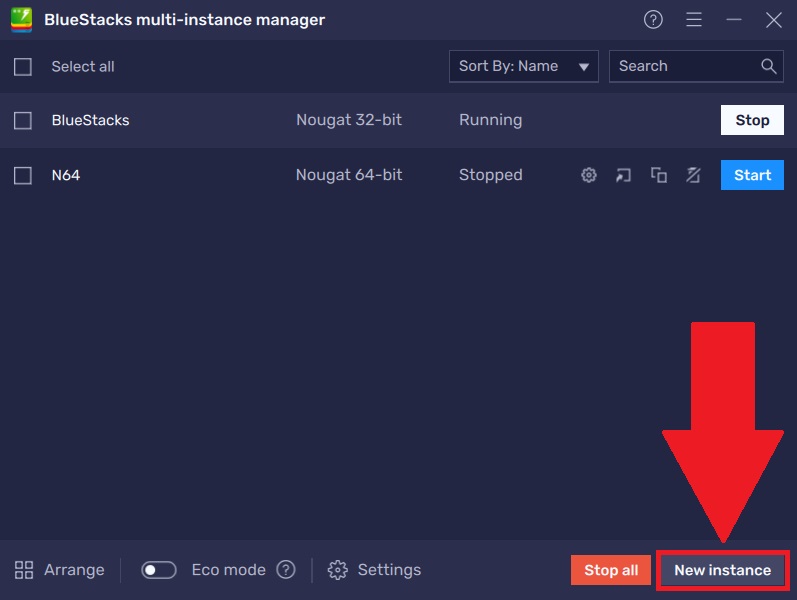The width and height of the screenshot is (797, 600).
Task: Create desktop shortcut for N64 instance
Action: (x=623, y=175)
